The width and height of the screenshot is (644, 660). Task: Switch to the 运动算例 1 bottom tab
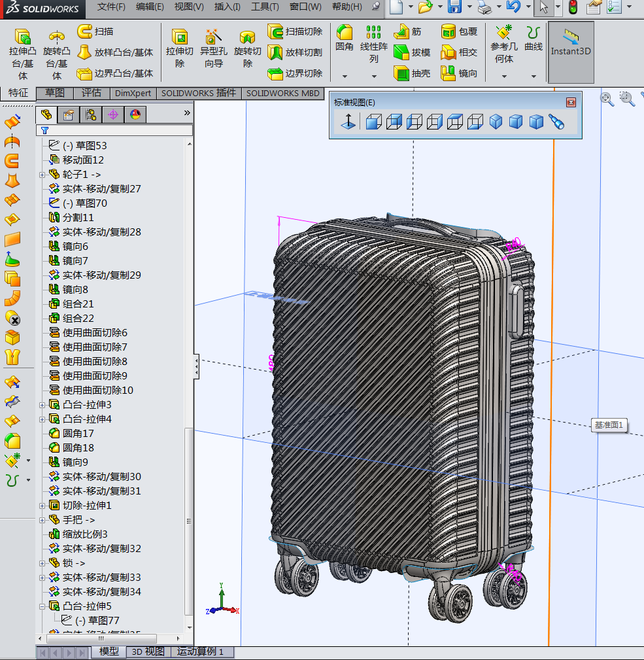200,651
